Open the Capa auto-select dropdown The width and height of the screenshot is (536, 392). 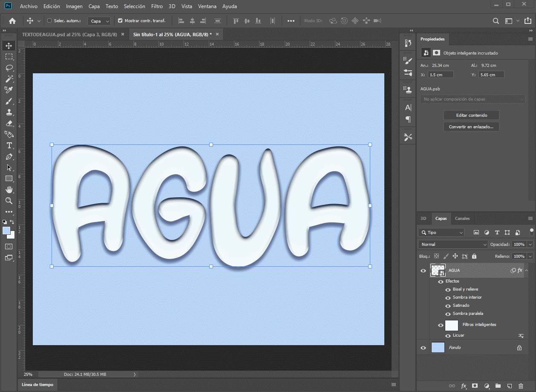coord(99,21)
